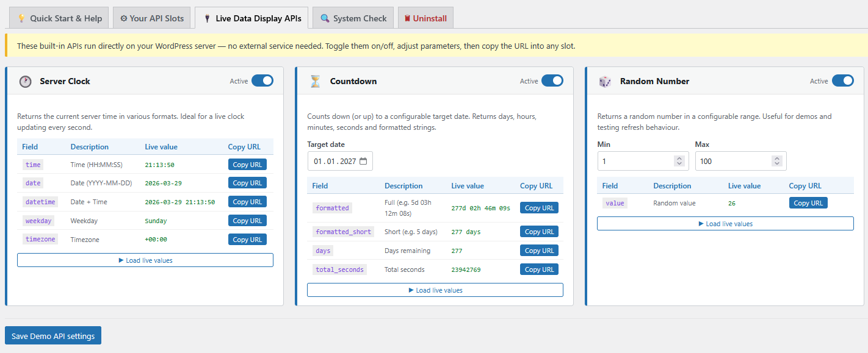Click the trash icon on Uninstall tab

[x=407, y=18]
